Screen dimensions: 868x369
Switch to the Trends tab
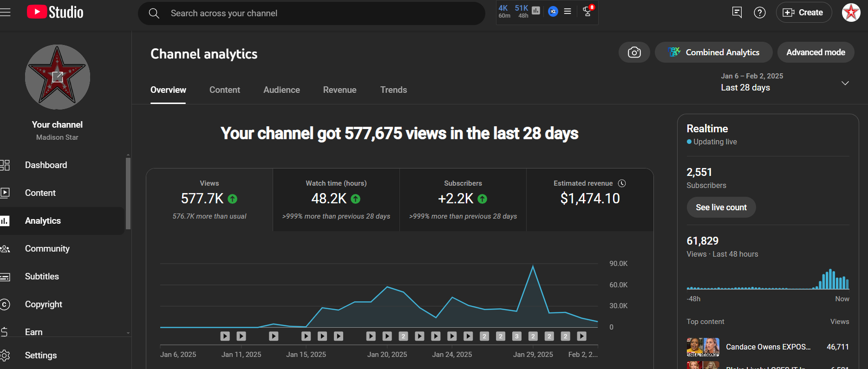(393, 90)
